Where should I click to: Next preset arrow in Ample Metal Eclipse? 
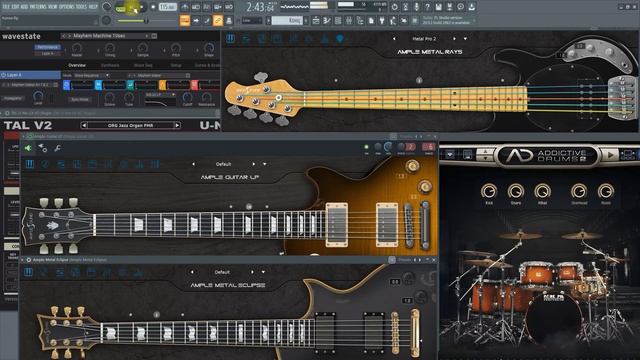coord(252,272)
